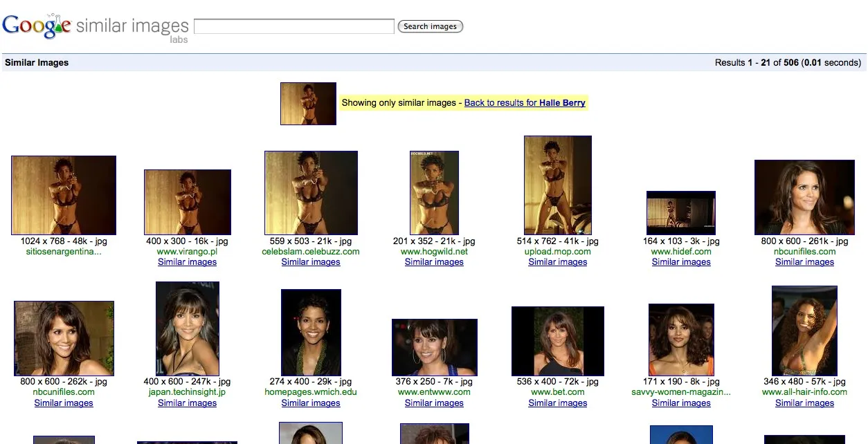Click the www.hidef.com source text
The width and height of the screenshot is (868, 444).
tap(681, 252)
